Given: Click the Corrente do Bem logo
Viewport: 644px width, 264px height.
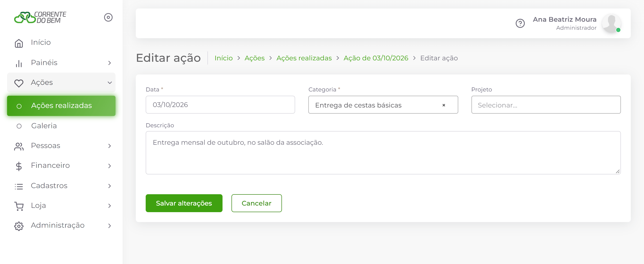Looking at the screenshot, I should (x=40, y=17).
